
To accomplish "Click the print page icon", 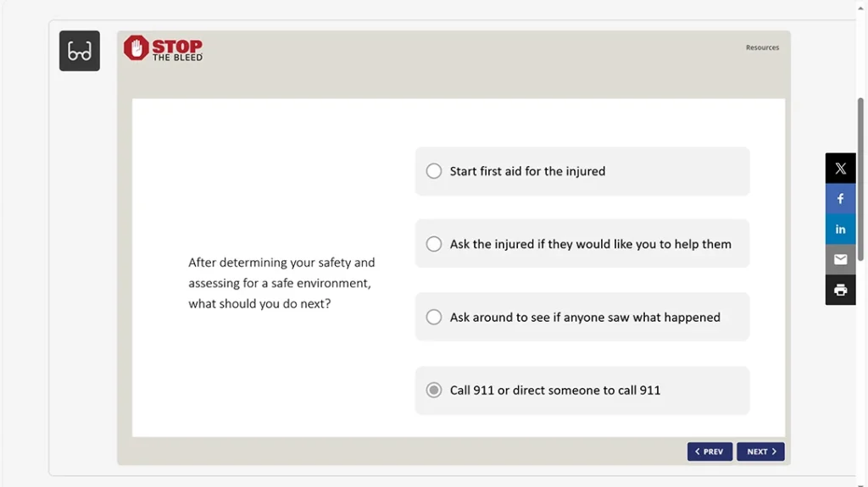I will 840,290.
